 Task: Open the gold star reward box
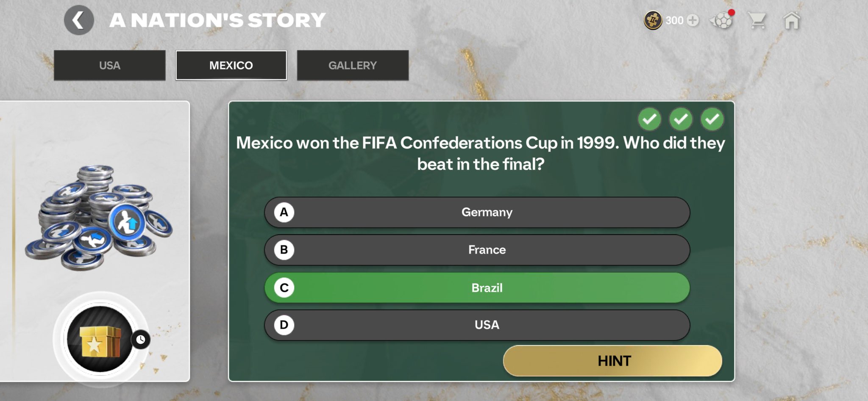pos(100,340)
